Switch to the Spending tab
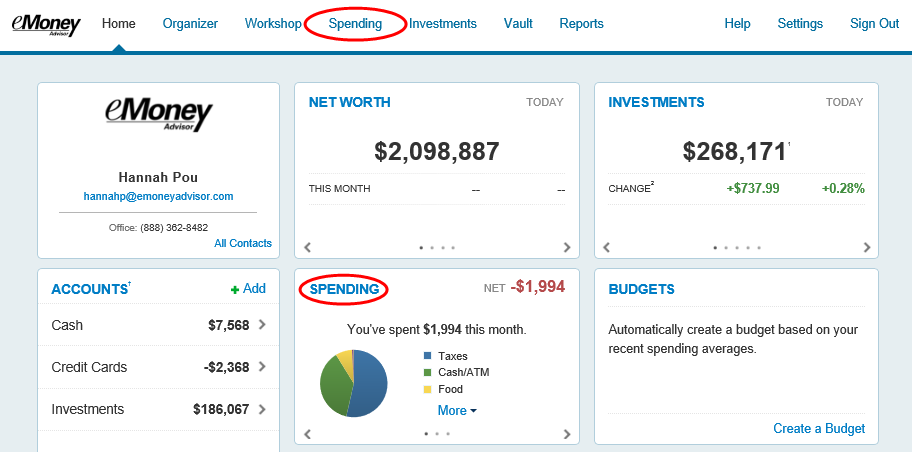This screenshot has width=912, height=452. 355,24
